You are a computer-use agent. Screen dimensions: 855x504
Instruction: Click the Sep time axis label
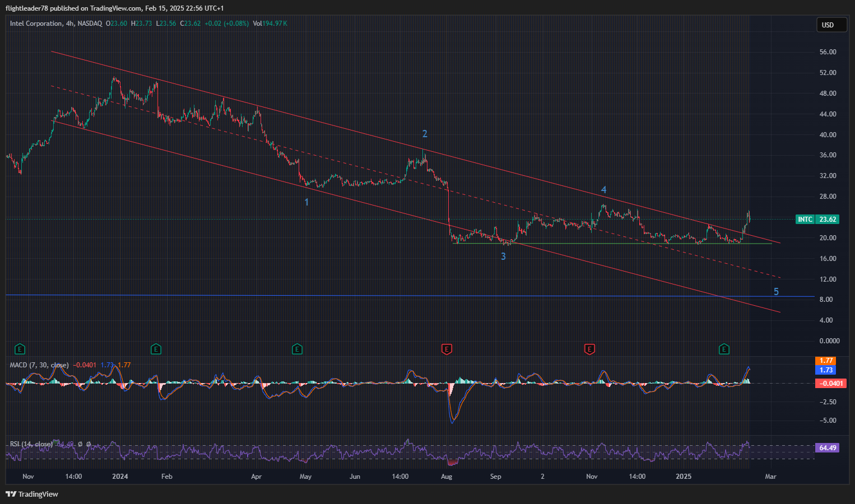495,477
